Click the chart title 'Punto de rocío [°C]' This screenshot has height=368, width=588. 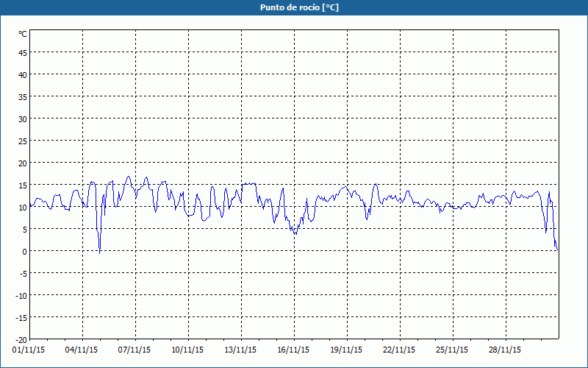pyautogui.click(x=299, y=7)
